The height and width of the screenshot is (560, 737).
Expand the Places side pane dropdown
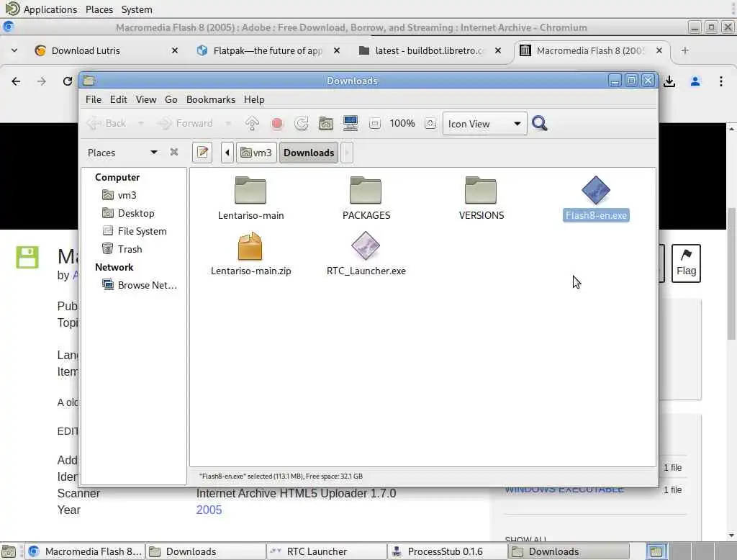tap(154, 153)
